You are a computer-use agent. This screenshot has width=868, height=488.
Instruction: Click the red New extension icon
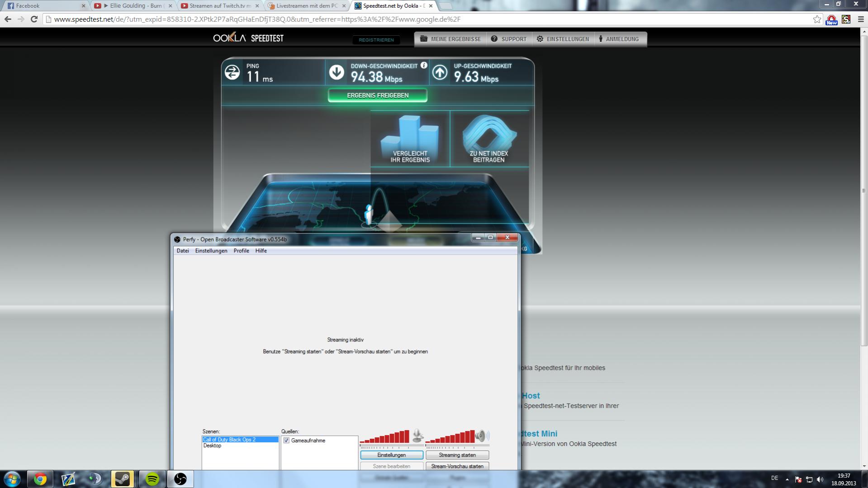point(831,19)
